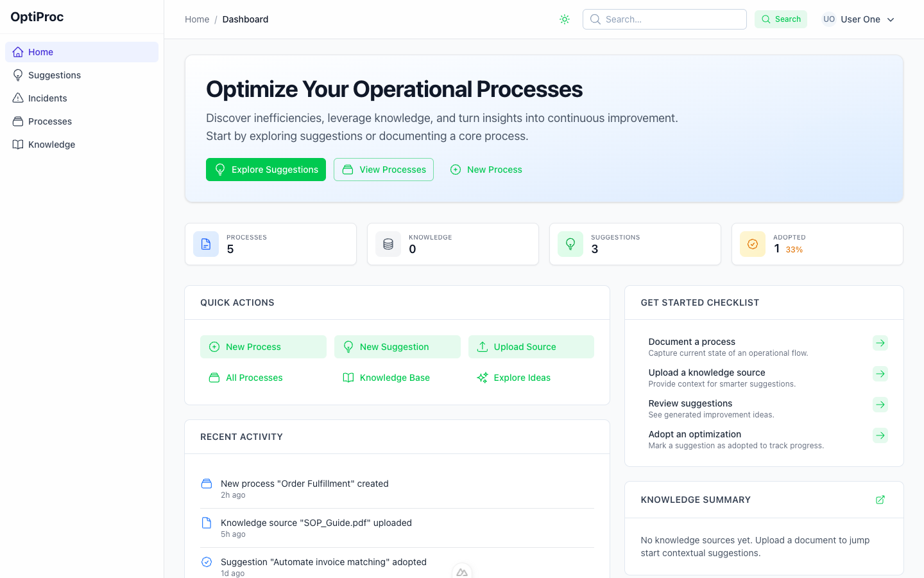
Task: Click Home in the breadcrumb trail
Action: pos(197,19)
